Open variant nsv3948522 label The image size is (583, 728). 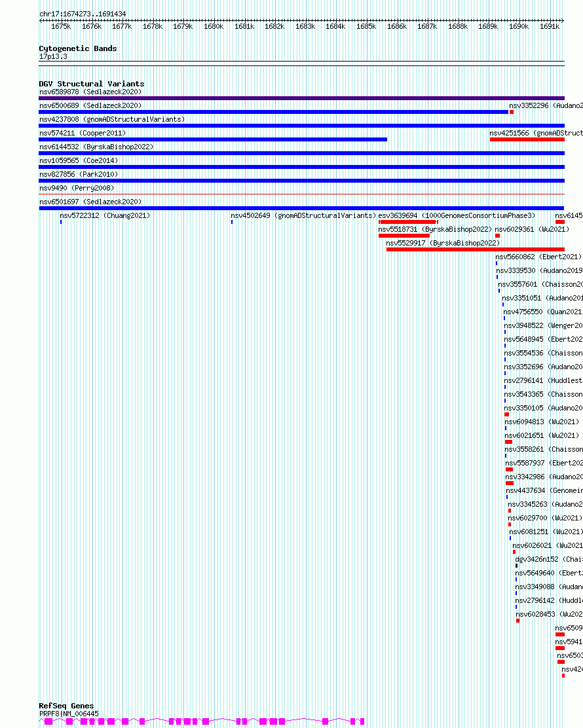point(543,325)
